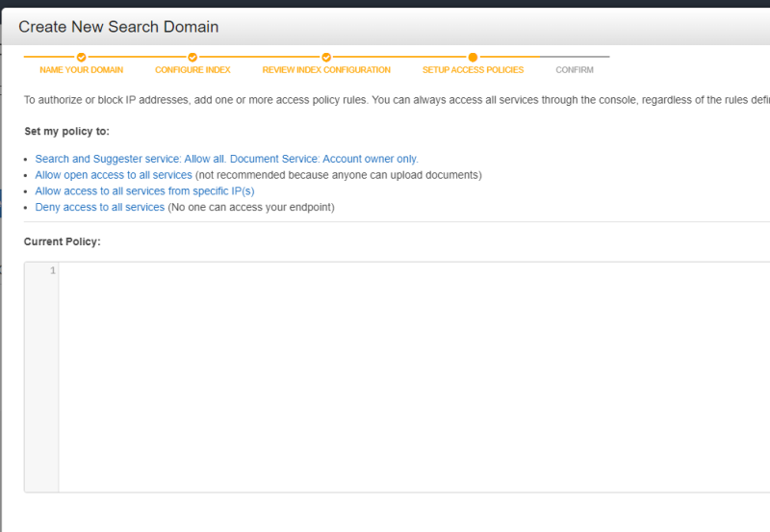Click line number 1 in editor gutter
770x532 pixels.
[x=52, y=271]
